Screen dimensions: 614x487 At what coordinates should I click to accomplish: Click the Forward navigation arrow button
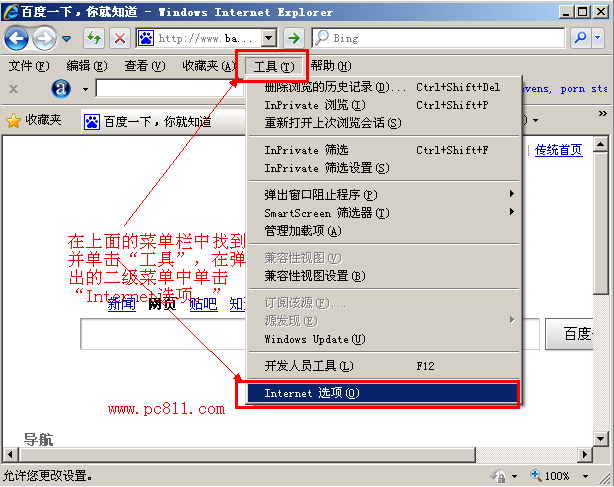coord(44,38)
